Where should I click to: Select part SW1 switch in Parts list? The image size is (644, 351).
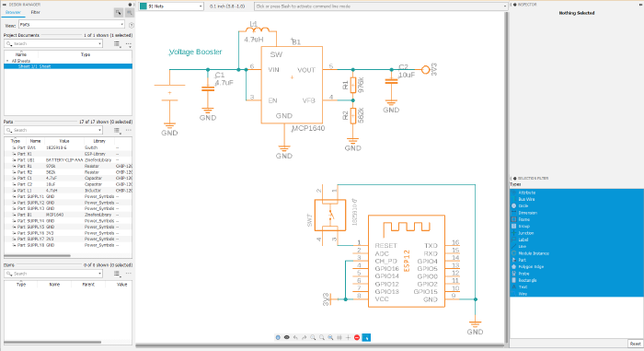click(x=68, y=147)
